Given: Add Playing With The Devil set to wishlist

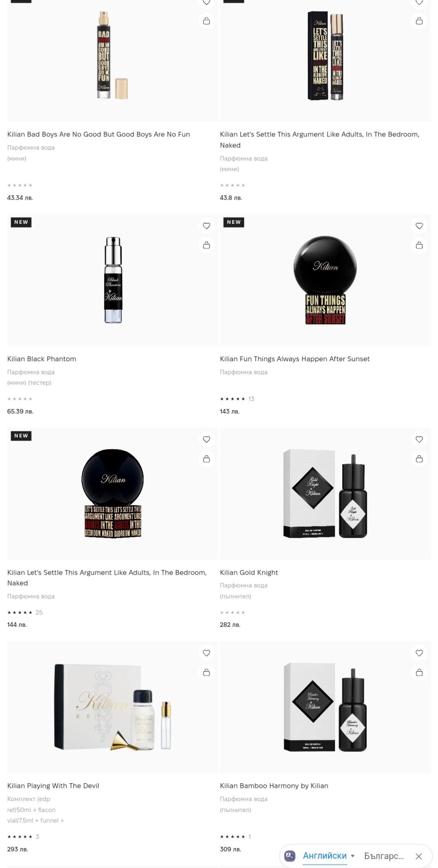Looking at the screenshot, I should click(206, 653).
